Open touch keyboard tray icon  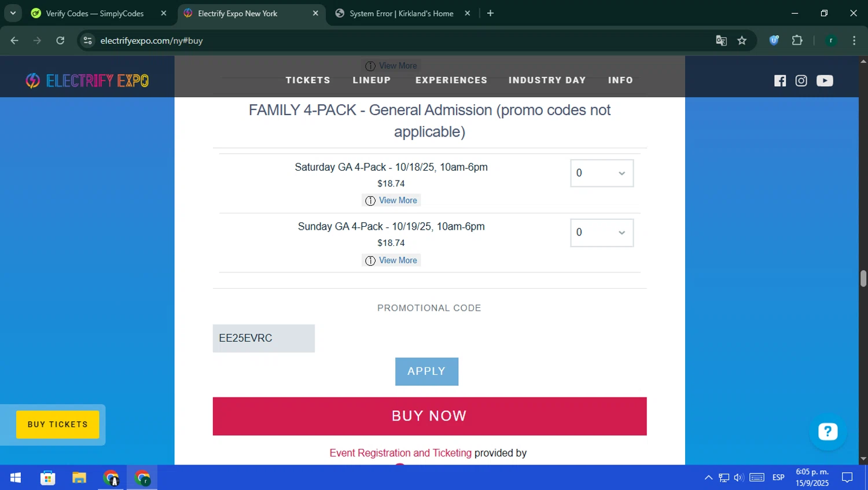point(757,478)
